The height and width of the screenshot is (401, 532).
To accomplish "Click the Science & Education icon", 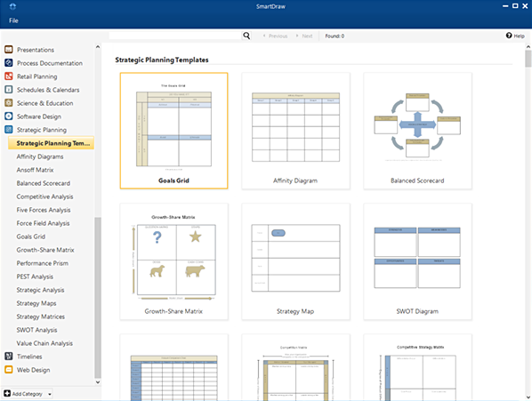I will pyautogui.click(x=9, y=103).
